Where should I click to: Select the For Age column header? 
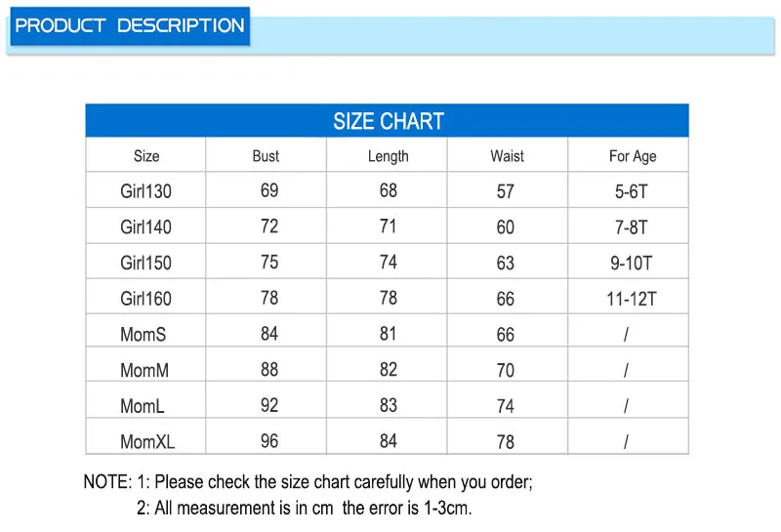point(633,156)
